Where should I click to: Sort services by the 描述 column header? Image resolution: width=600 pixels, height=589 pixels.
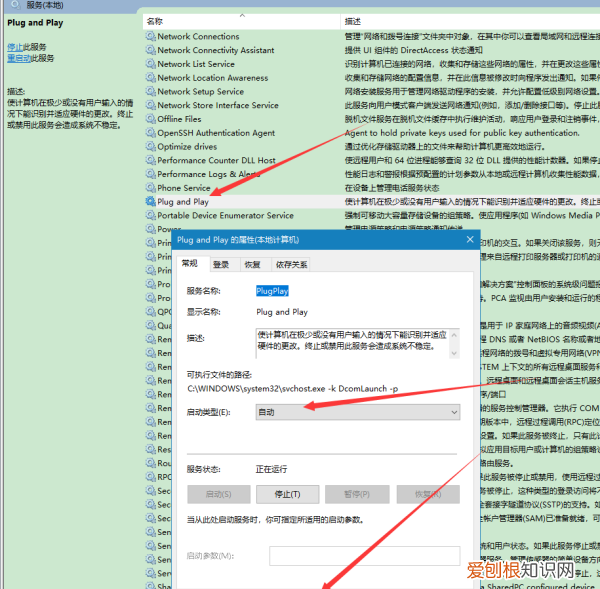click(470, 21)
